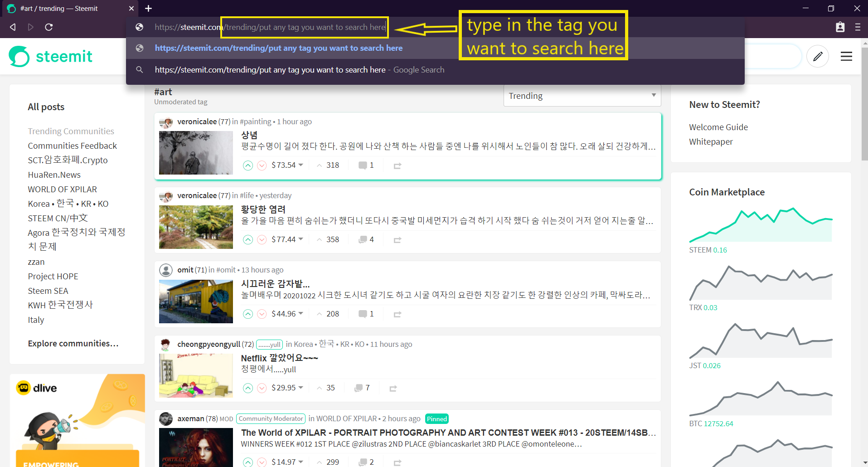The width and height of the screenshot is (868, 467).
Task: Write a new post with pencil icon
Action: pos(818,56)
